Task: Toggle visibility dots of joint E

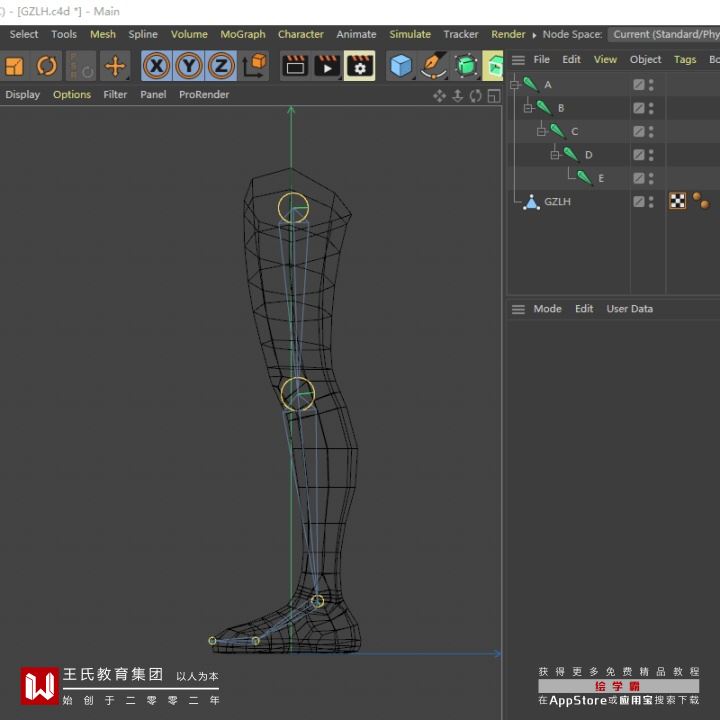Action: tap(651, 179)
